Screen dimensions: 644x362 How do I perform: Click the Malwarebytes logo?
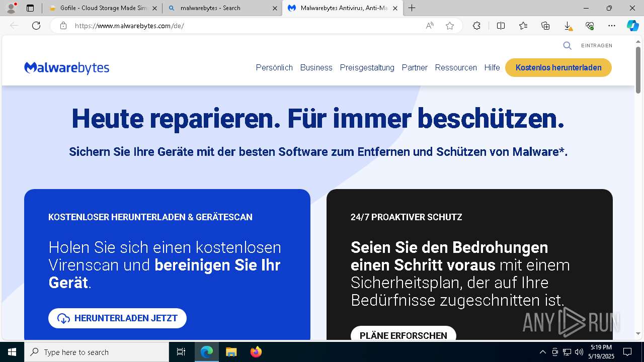pyautogui.click(x=66, y=68)
